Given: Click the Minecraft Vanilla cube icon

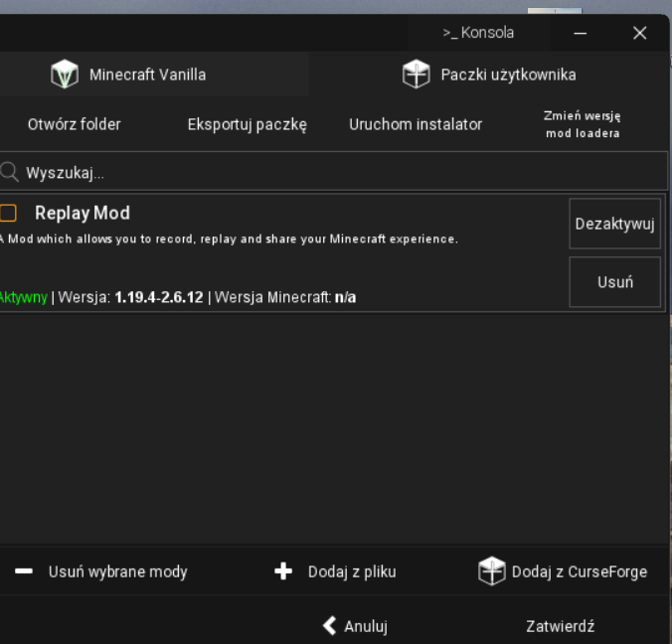Looking at the screenshot, I should point(65,75).
